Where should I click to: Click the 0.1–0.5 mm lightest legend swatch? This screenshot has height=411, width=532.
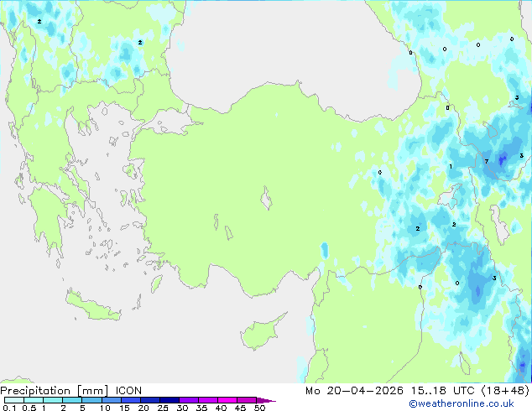pyautogui.click(x=14, y=400)
